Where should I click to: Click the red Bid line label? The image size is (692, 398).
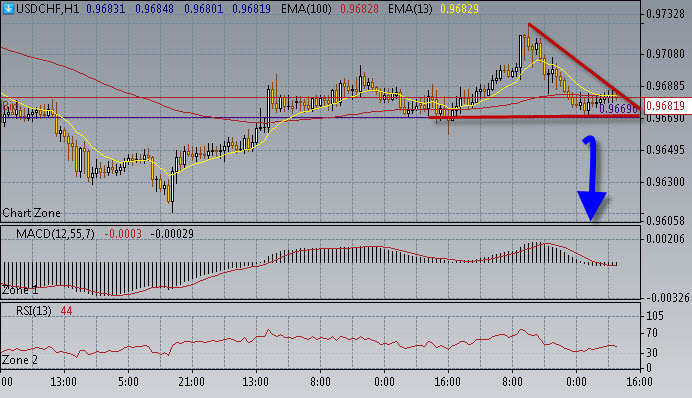pos(10,106)
